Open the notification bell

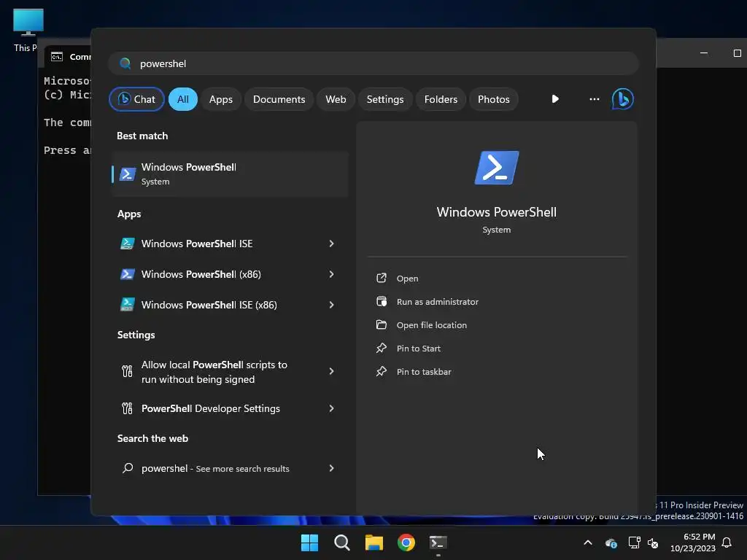click(727, 542)
